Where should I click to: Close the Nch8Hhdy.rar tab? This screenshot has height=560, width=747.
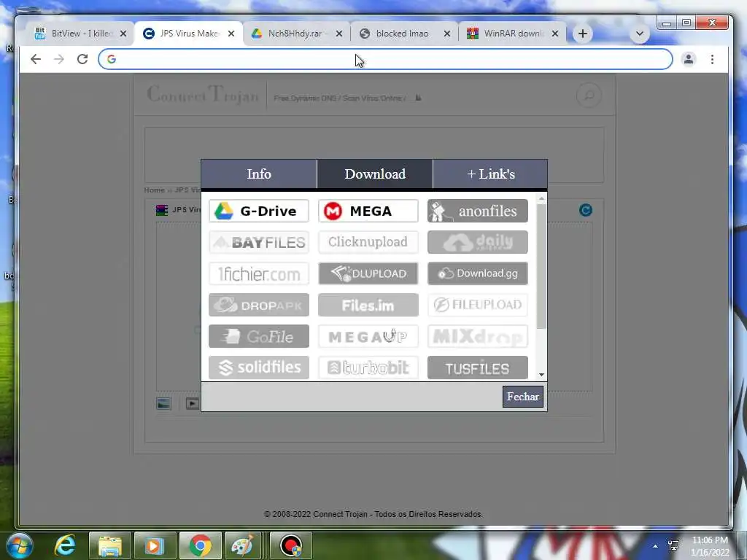coord(338,34)
